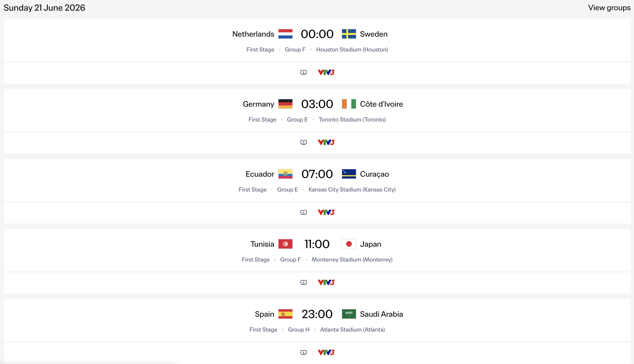Click Group H label under Spain match
The image size is (634, 364).
pos(298,330)
